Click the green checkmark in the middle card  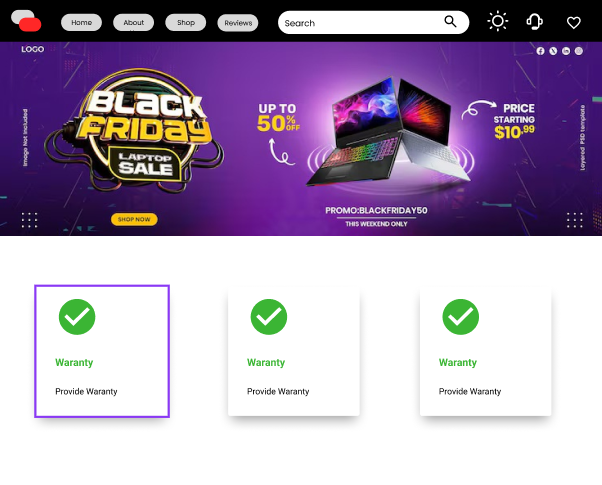(x=268, y=317)
